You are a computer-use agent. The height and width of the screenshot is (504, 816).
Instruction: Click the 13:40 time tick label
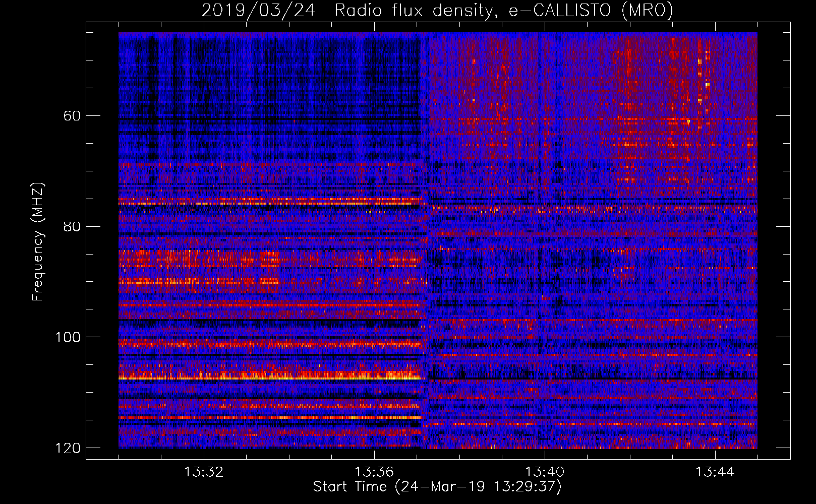pyautogui.click(x=545, y=472)
